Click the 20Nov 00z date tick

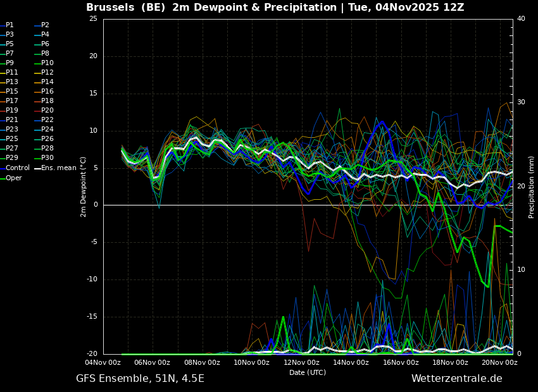tap(500, 363)
